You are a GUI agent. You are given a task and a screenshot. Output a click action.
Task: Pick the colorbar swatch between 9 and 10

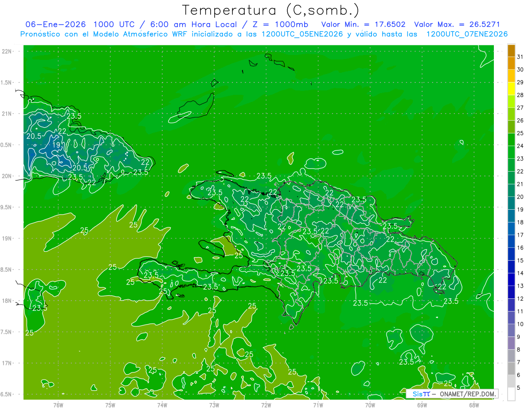511,331
